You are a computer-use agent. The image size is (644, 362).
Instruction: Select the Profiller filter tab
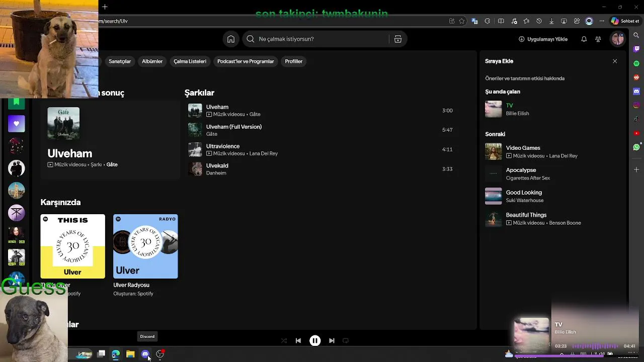(293, 61)
